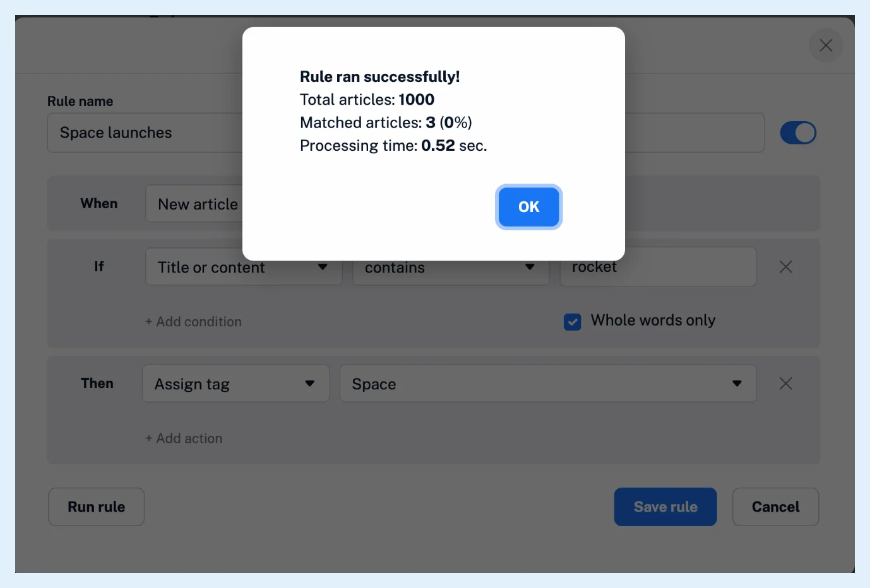This screenshot has width=870, height=588.
Task: Click the Rule ran successfully! heading
Action: click(379, 77)
